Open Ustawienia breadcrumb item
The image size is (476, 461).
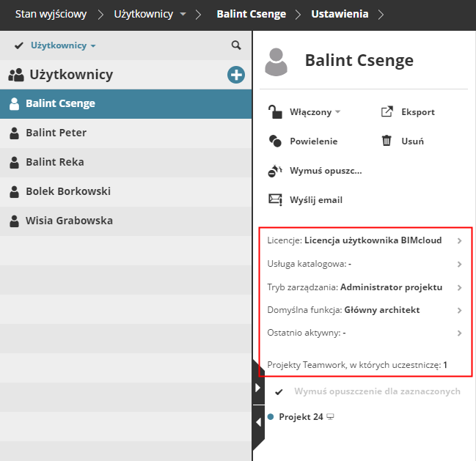point(340,14)
